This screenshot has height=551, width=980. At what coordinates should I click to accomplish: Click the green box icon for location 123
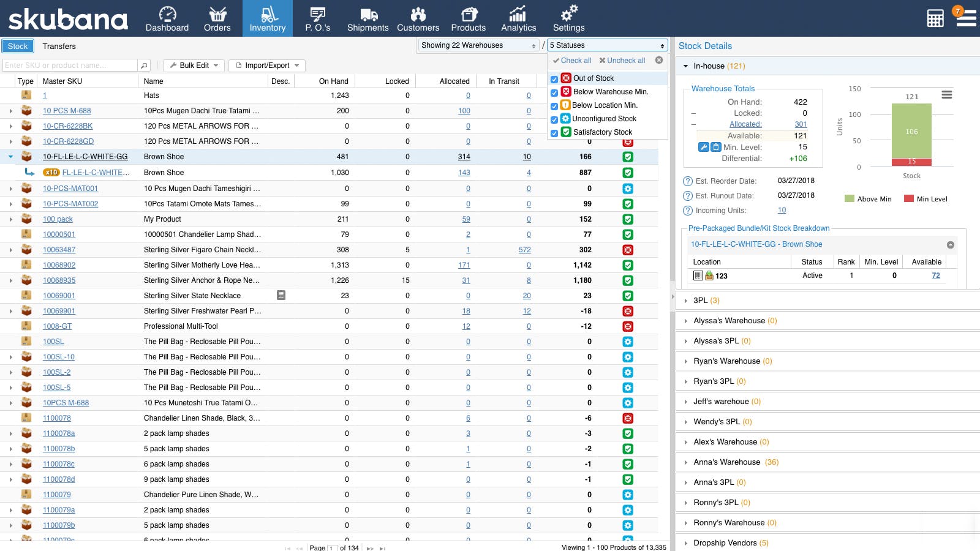pos(709,275)
